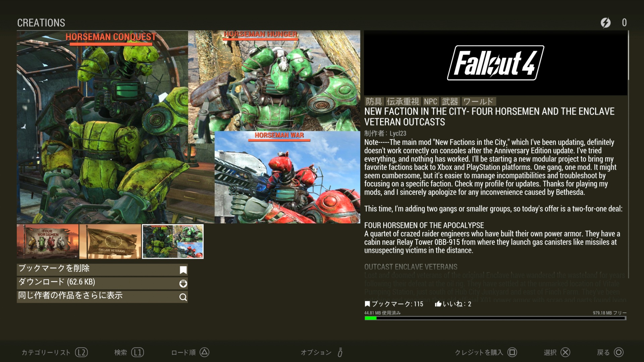Click the options controller icon
Image resolution: width=644 pixels, height=362 pixels.
tap(340, 352)
